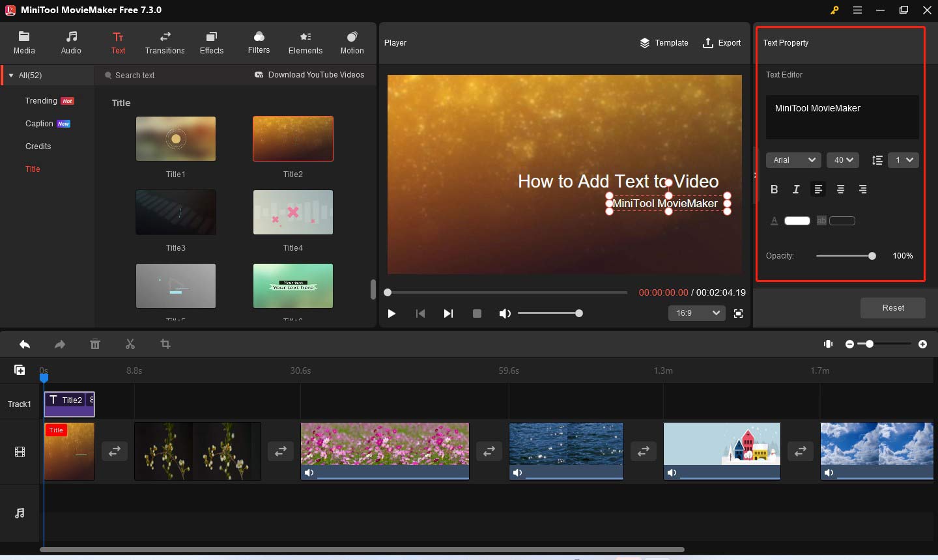Click transition slot before ocean clip

tap(489, 451)
